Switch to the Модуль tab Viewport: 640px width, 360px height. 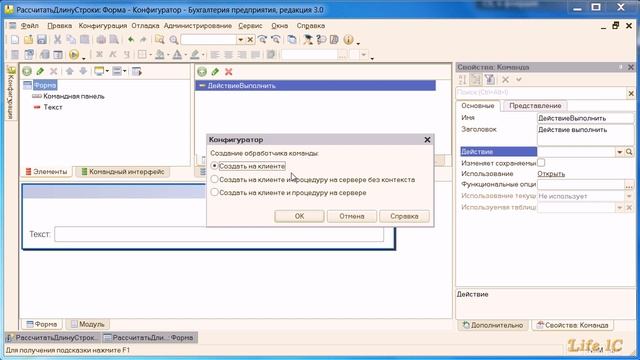(x=87, y=324)
